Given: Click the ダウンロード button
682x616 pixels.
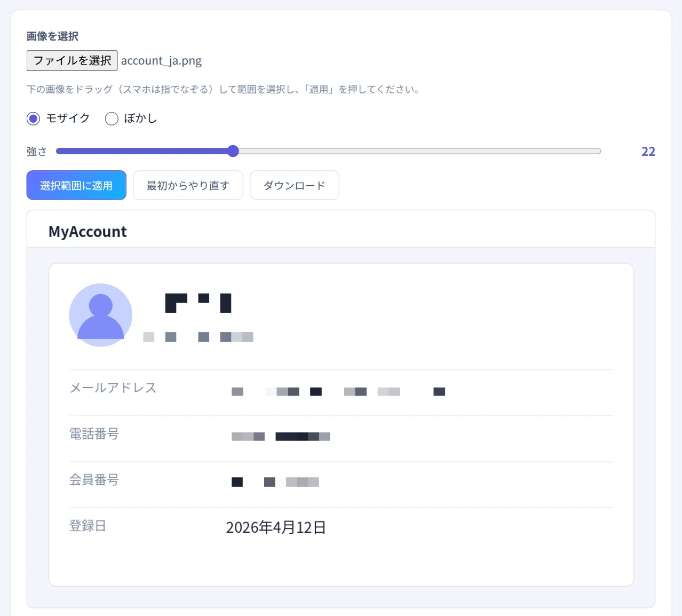Looking at the screenshot, I should pos(294,185).
